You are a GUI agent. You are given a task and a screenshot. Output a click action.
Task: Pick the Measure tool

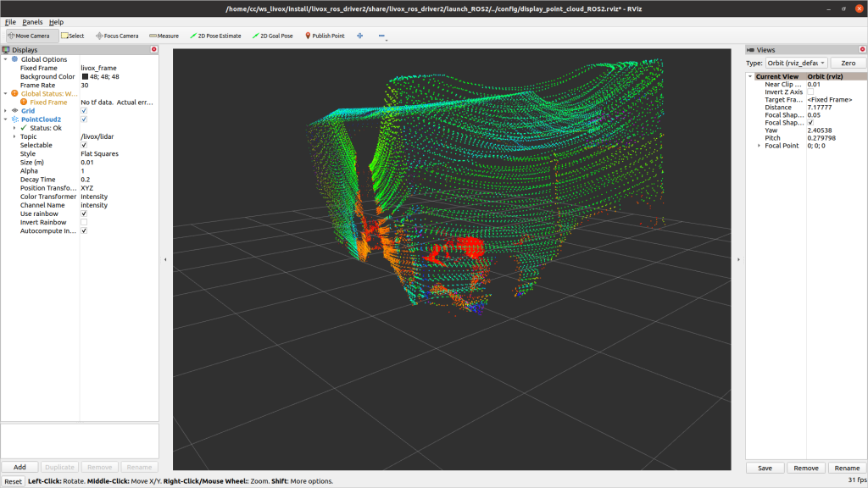pos(164,36)
